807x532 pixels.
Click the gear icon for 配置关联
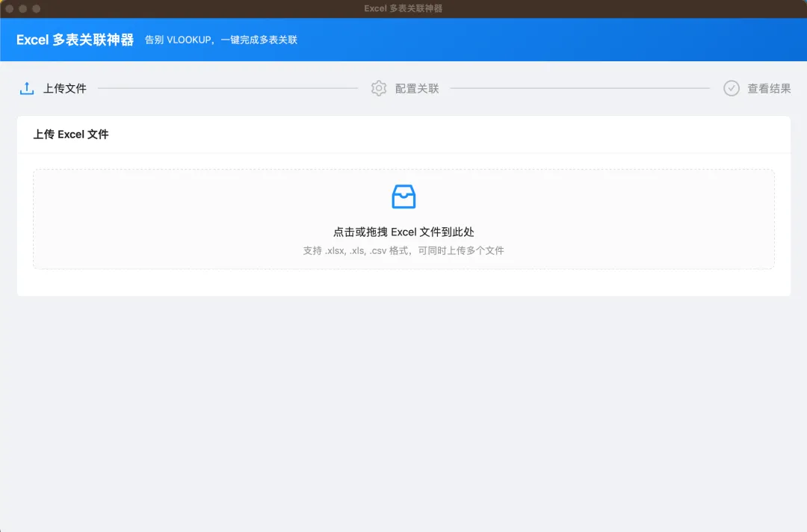[x=379, y=88]
